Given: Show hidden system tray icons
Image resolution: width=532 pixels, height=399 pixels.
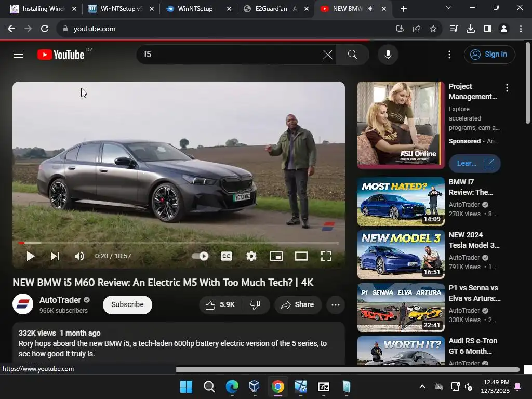Looking at the screenshot, I should pyautogui.click(x=422, y=387).
